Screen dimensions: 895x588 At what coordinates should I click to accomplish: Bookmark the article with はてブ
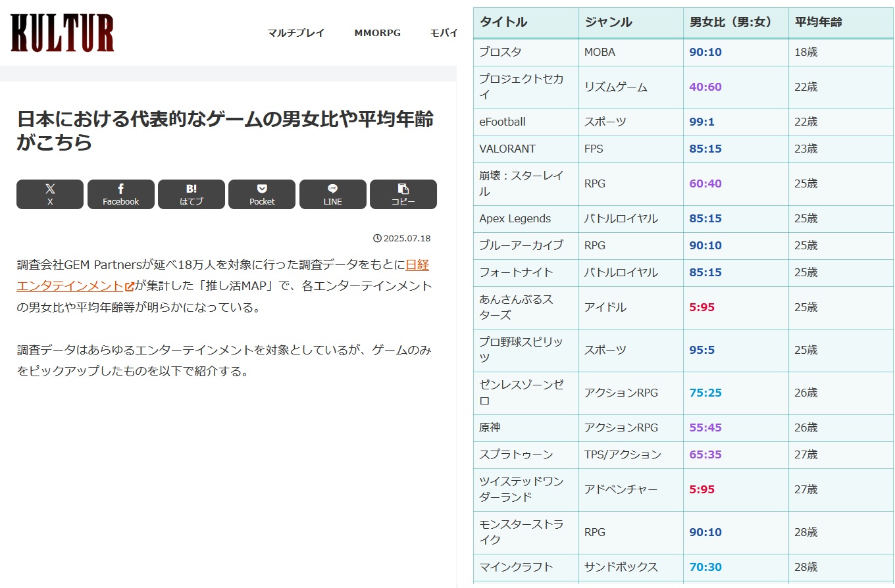tap(192, 195)
